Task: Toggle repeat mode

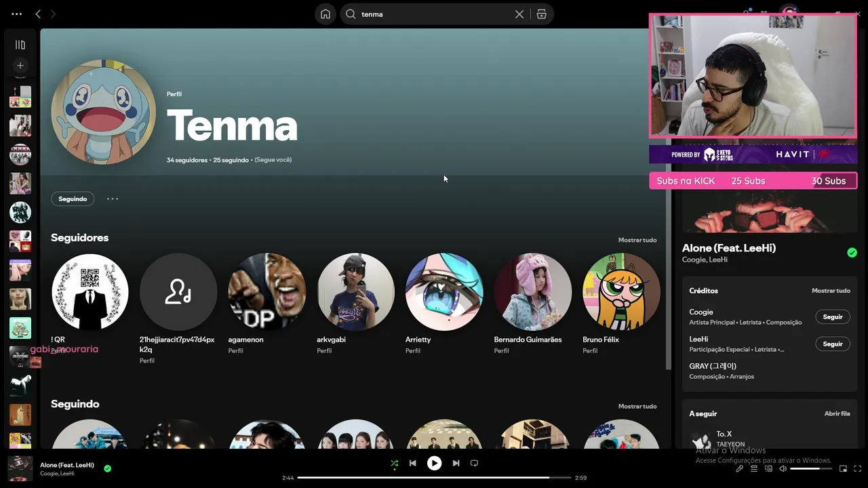Action: [475, 464]
